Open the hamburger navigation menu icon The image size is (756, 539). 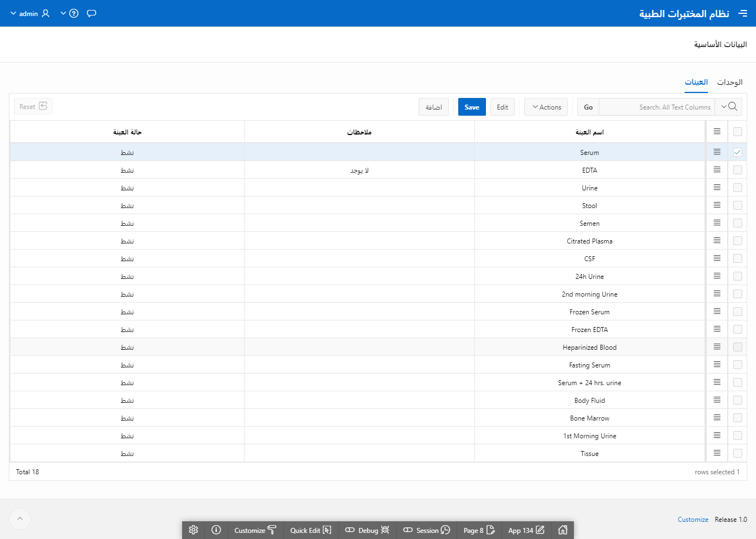[743, 13]
